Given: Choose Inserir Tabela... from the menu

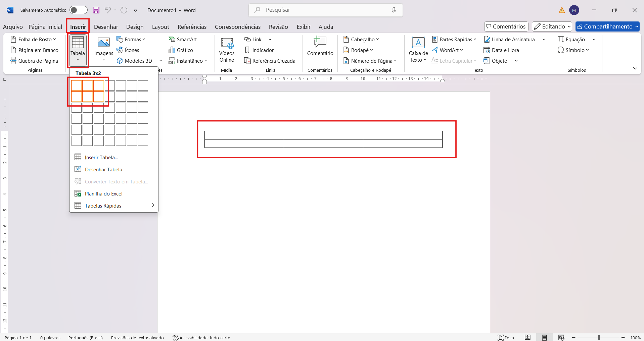Looking at the screenshot, I should pos(114,158).
